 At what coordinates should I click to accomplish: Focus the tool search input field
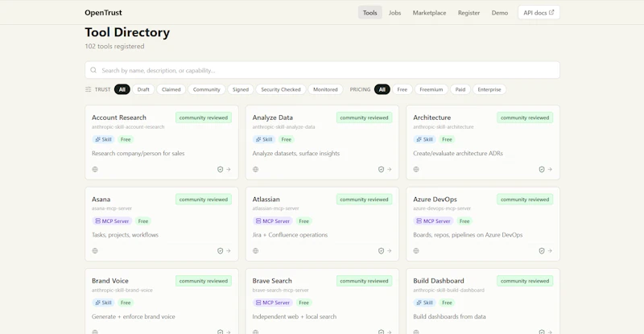pos(322,70)
